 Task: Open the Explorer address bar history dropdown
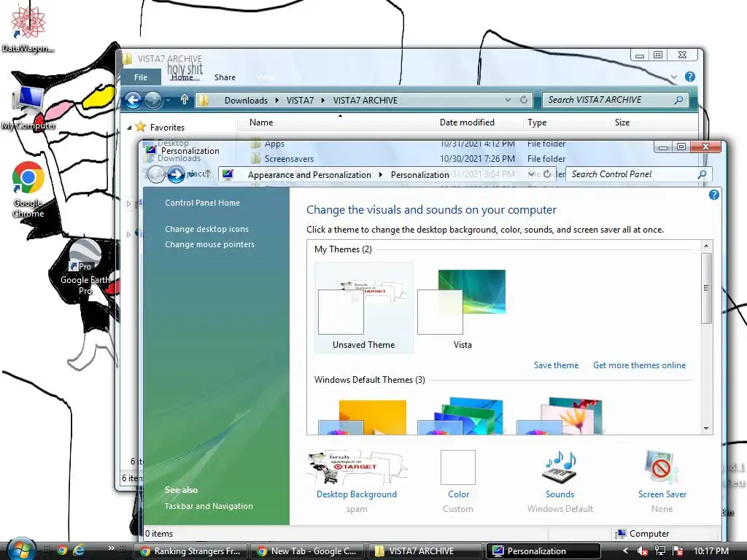(508, 100)
